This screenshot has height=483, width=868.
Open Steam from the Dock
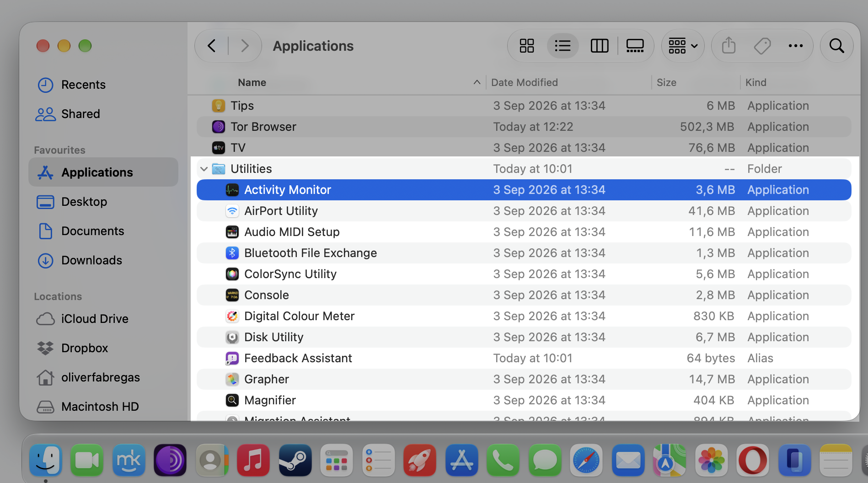(x=295, y=460)
